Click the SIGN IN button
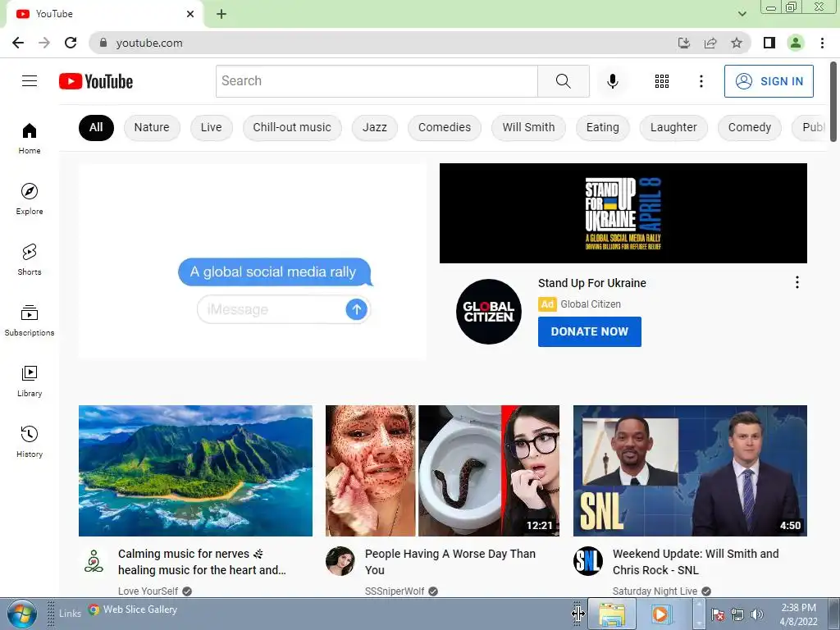 click(769, 81)
